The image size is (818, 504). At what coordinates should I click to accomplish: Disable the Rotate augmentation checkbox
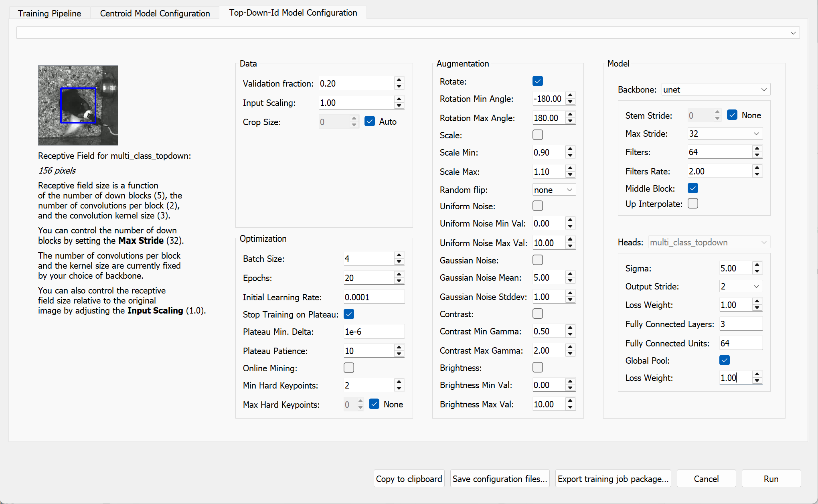(x=537, y=81)
